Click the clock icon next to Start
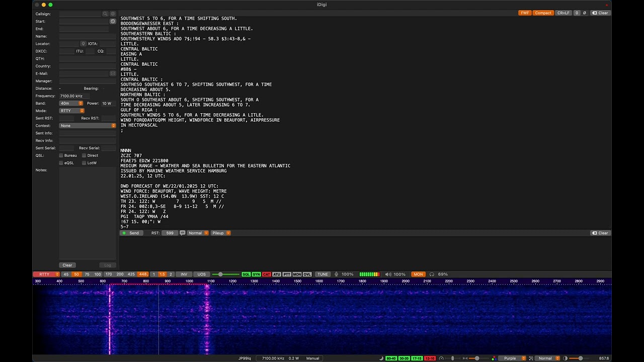 click(x=113, y=21)
